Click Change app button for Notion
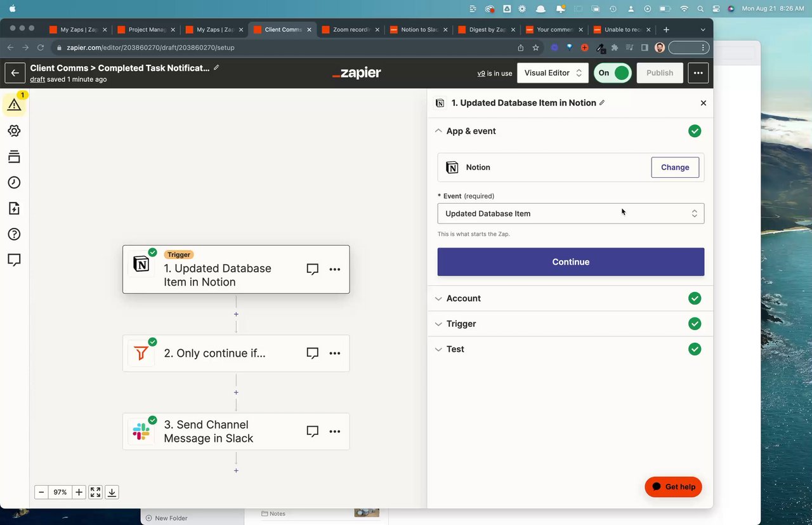The height and width of the screenshot is (525, 812). (675, 168)
